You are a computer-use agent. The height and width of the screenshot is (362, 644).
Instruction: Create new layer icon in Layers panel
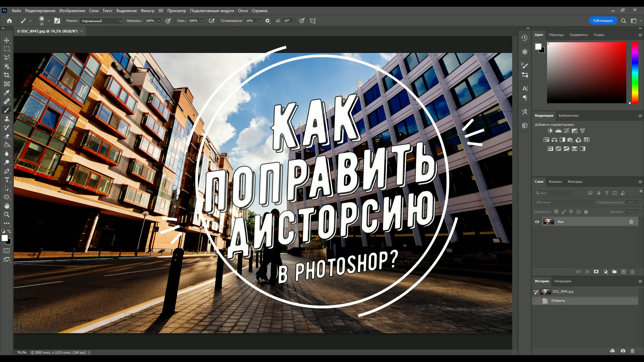tap(624, 272)
